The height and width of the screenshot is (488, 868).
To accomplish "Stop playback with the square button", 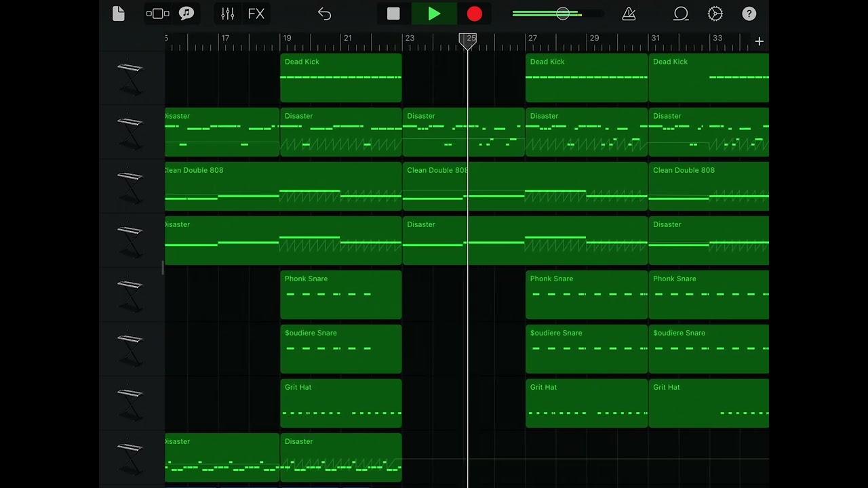I will (x=393, y=14).
